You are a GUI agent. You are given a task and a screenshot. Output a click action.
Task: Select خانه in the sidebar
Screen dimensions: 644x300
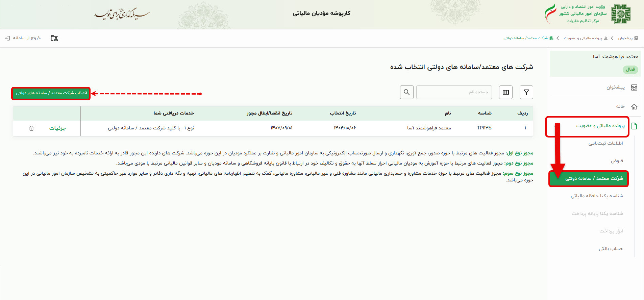pyautogui.click(x=620, y=106)
